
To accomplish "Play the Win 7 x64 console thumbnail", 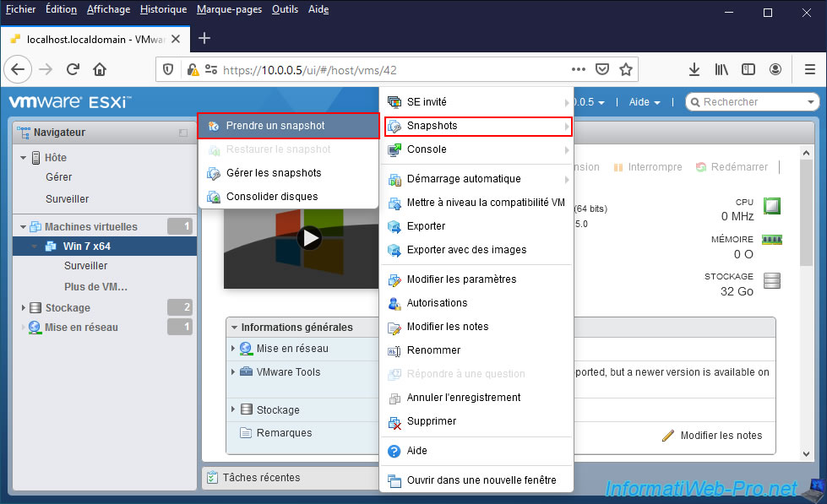I will [x=310, y=238].
